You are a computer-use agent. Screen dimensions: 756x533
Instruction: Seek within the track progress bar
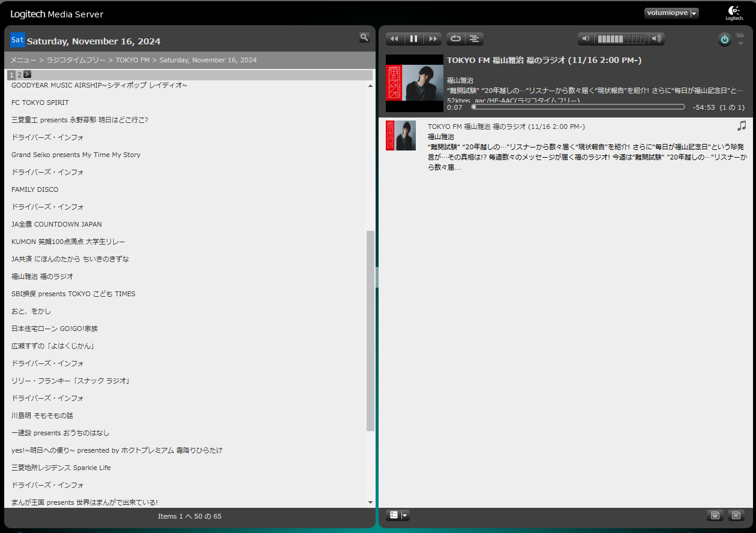[578, 107]
